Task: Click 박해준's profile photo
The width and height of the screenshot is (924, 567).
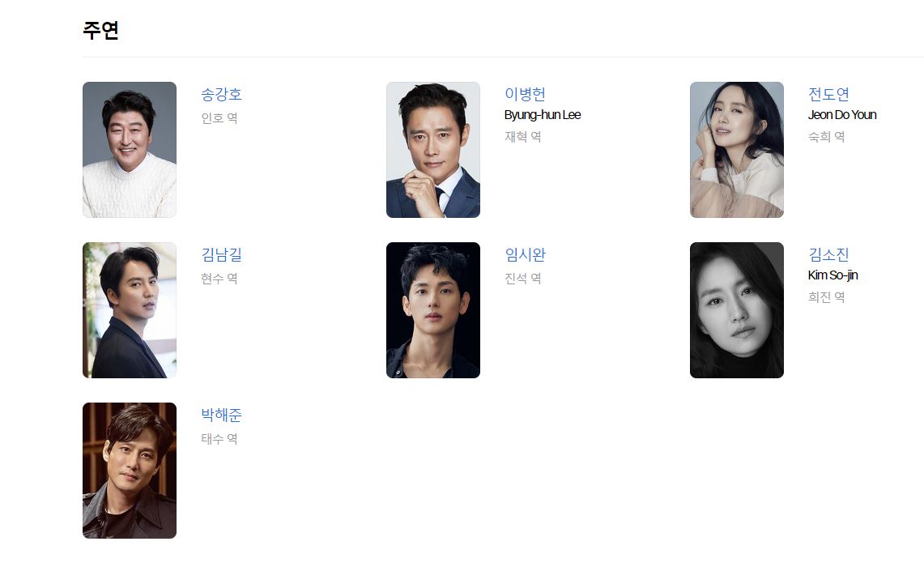Action: pos(130,471)
